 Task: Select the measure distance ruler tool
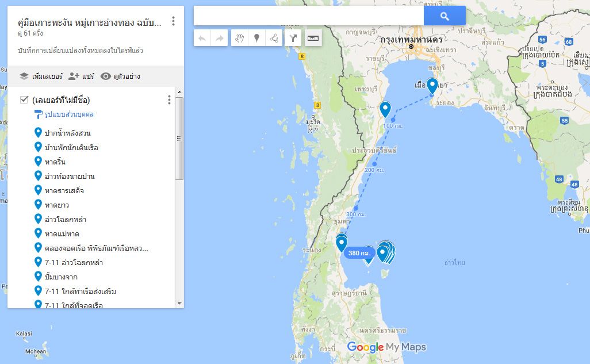pyautogui.click(x=313, y=38)
